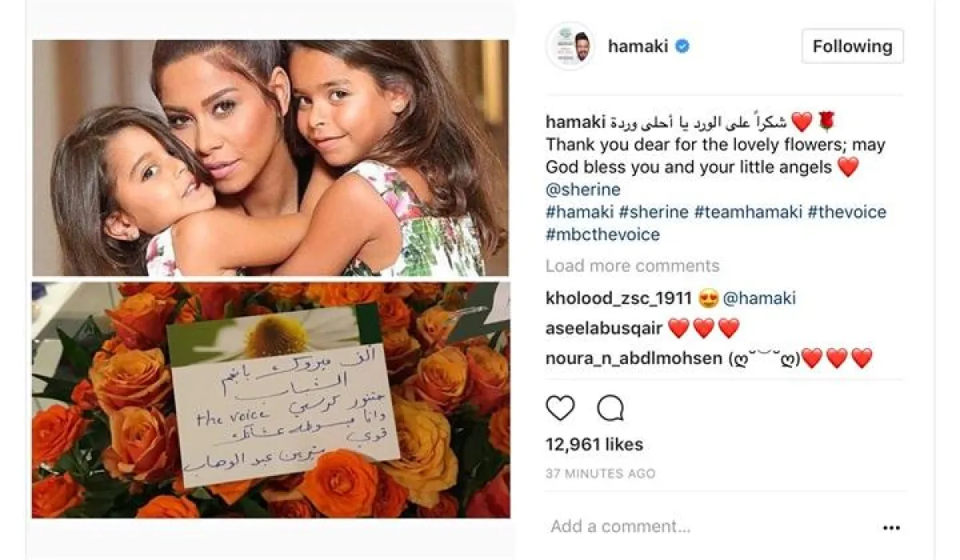Screen dimensions: 960x560
Task: Click hamaki's profile picture avatar
Action: 571,46
